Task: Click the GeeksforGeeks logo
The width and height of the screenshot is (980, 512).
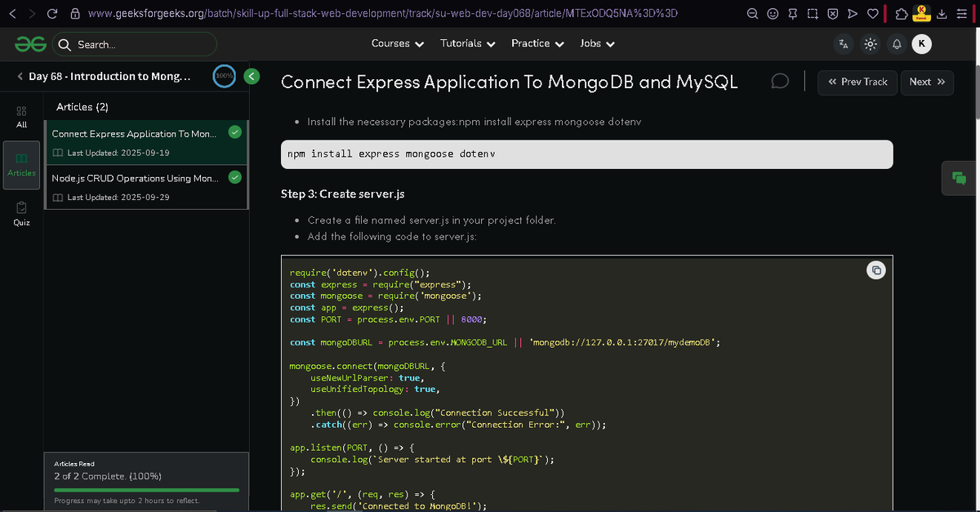Action: [30, 44]
